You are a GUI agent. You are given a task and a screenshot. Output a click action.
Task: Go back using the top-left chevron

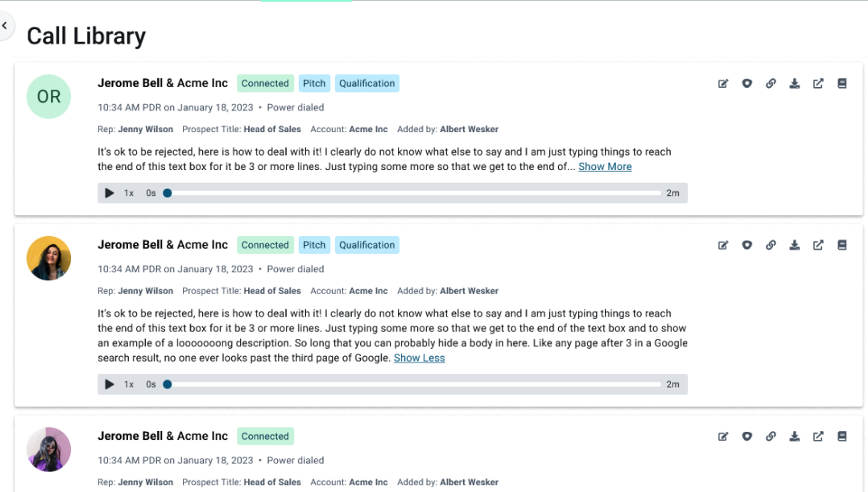tap(5, 25)
